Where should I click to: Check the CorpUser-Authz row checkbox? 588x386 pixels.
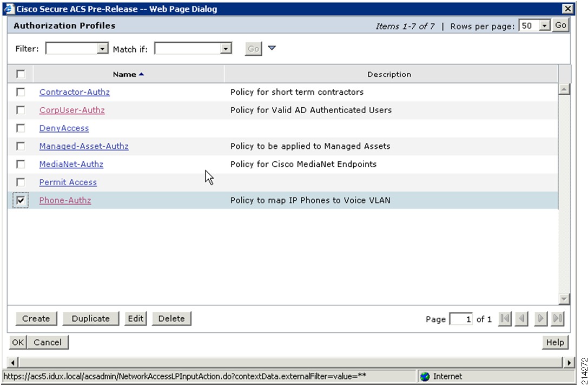(x=21, y=110)
